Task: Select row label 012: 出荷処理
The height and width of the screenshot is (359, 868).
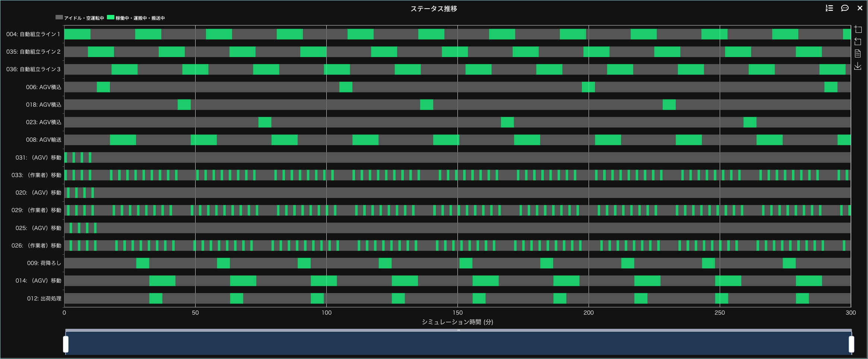Action: point(44,299)
